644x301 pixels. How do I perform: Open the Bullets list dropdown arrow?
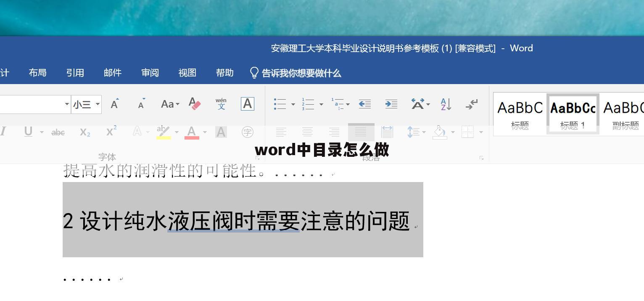(x=293, y=104)
